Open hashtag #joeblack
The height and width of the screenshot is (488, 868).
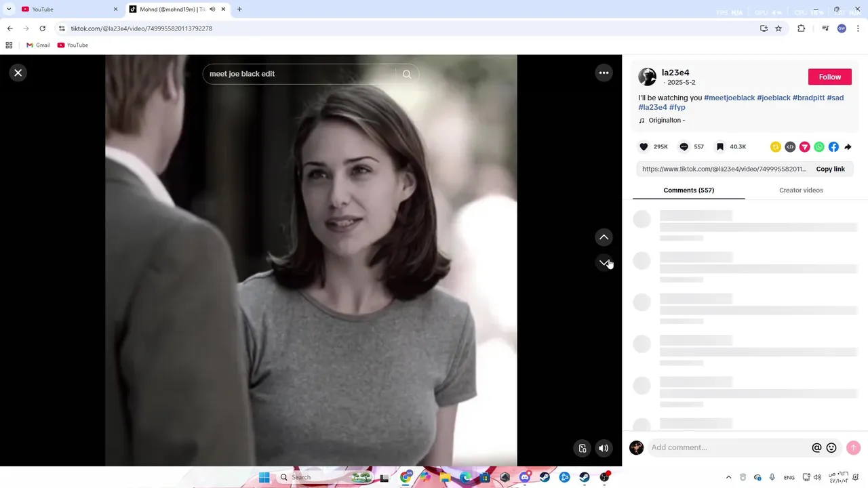pos(774,98)
